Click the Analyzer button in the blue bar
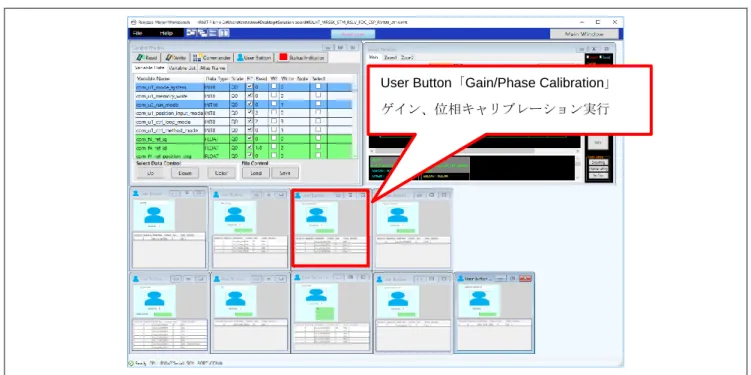This screenshot has height=375, width=751. (353, 34)
